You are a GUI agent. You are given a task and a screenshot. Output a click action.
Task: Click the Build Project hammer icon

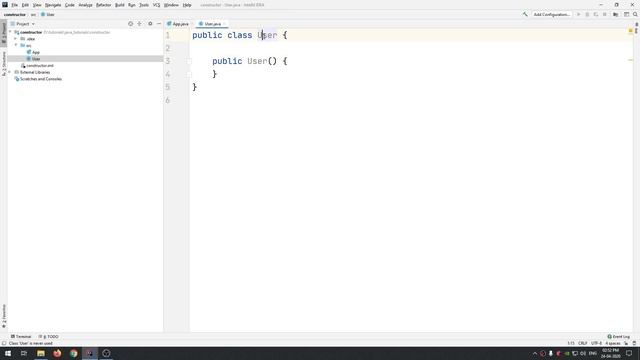[525, 14]
